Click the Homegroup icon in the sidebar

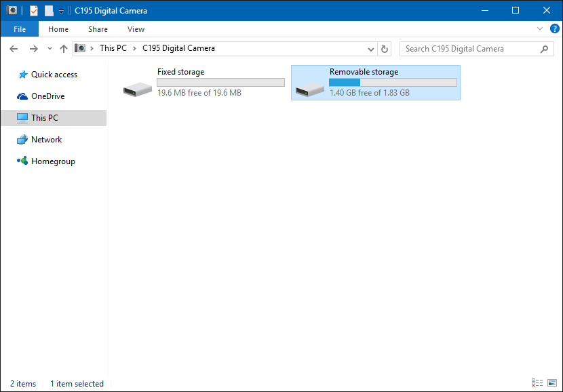pyautogui.click(x=22, y=161)
